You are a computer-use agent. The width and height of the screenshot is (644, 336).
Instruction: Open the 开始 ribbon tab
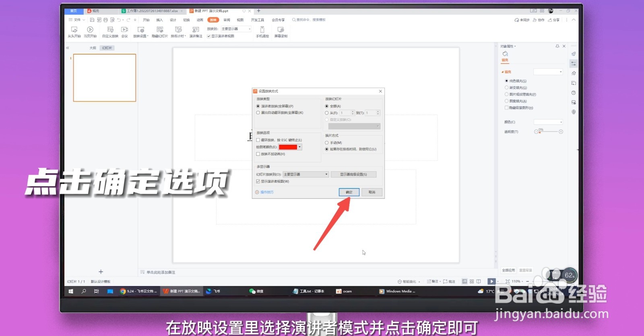tap(146, 20)
